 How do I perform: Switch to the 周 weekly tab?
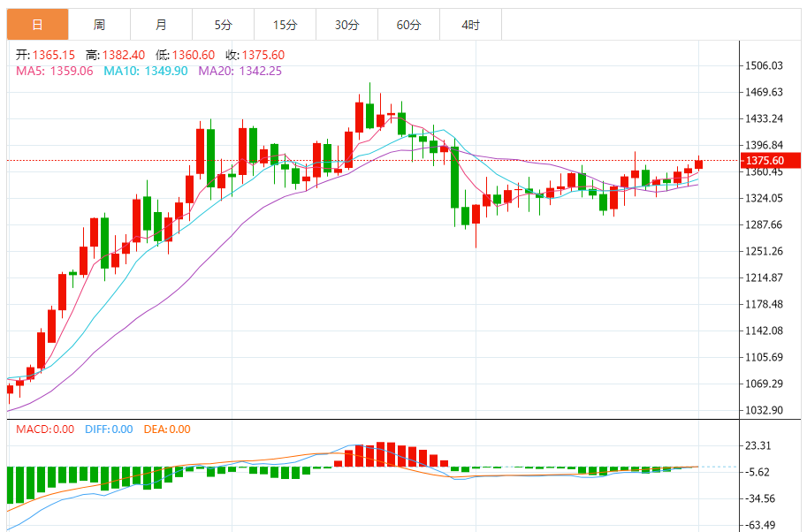click(x=99, y=26)
